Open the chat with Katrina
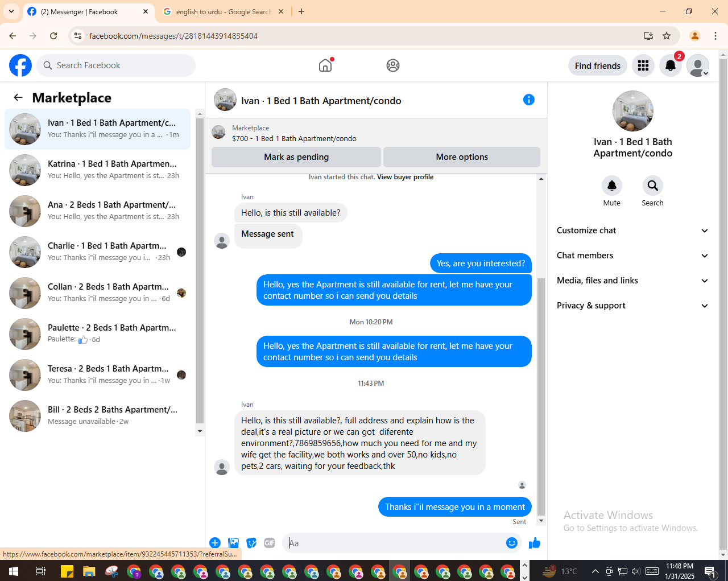This screenshot has width=728, height=581. [98, 170]
